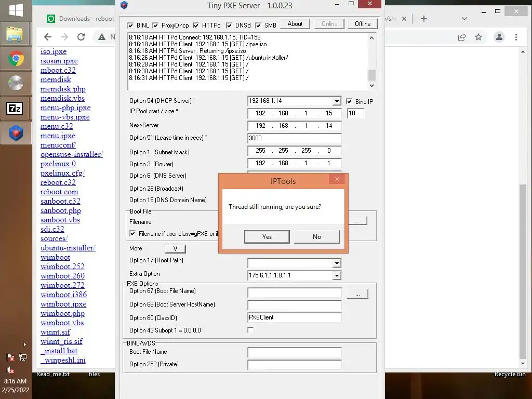Click Option 51 Lease time field
This screenshot has width=532, height=399.
coord(294,138)
